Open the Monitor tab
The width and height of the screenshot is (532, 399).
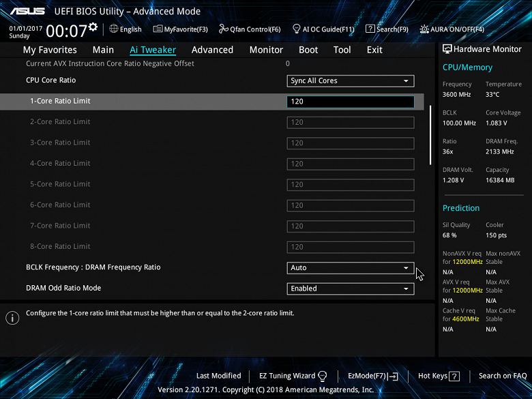(x=266, y=50)
